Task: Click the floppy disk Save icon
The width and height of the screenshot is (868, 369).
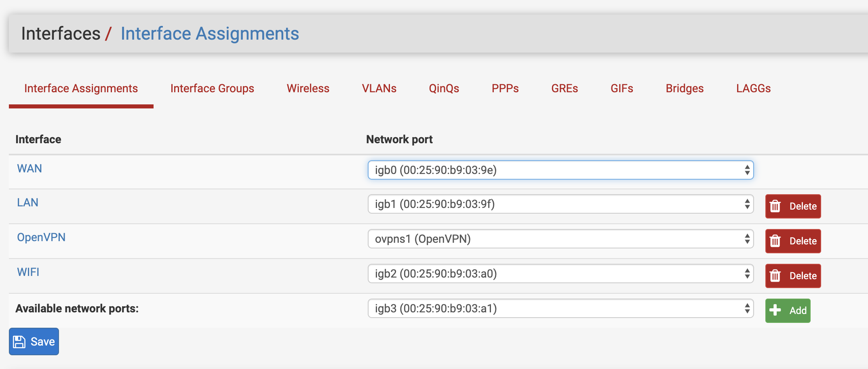Action: tap(19, 342)
